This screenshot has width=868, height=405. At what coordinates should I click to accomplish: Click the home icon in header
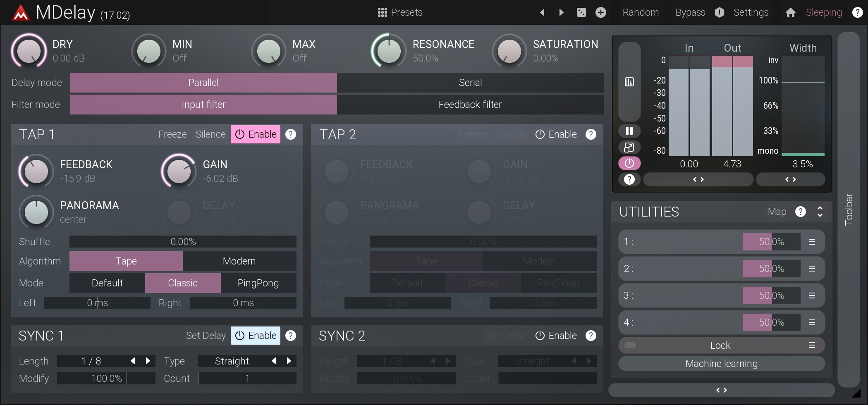[x=790, y=12]
